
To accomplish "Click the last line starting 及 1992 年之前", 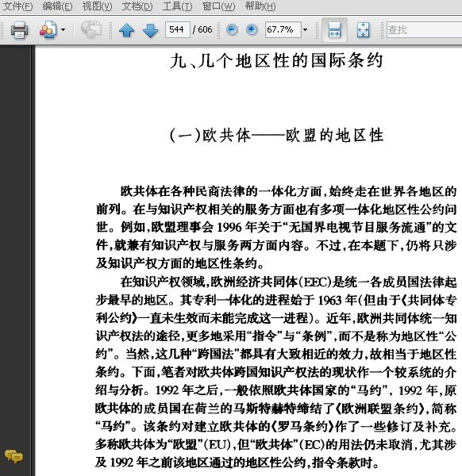I will click(238, 463).
